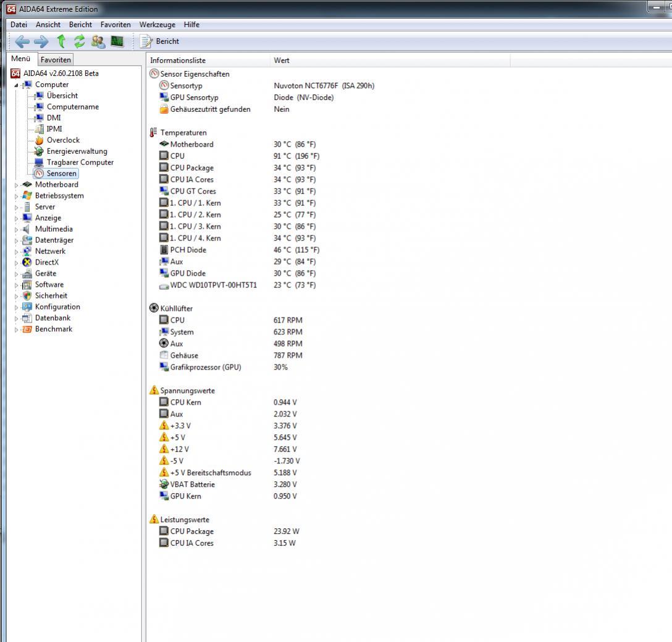Image resolution: width=672 pixels, height=642 pixels.
Task: Expand the Benchmark tree node
Action: click(16, 329)
